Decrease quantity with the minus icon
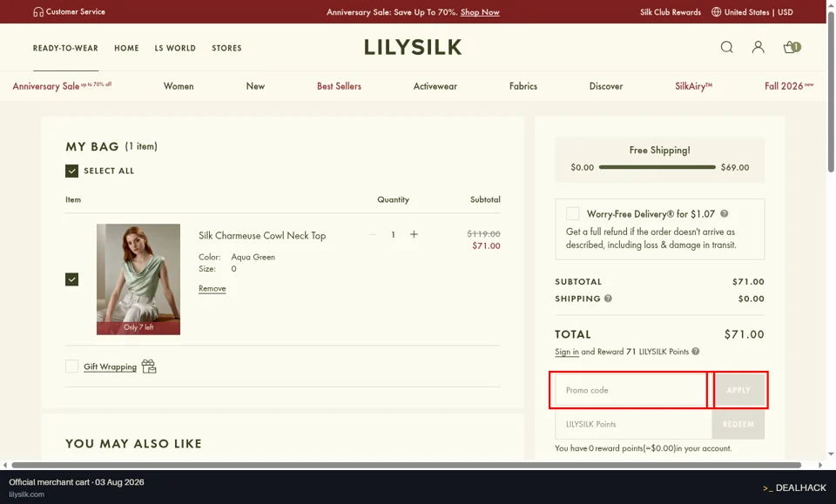This screenshot has height=504, width=836. click(372, 234)
